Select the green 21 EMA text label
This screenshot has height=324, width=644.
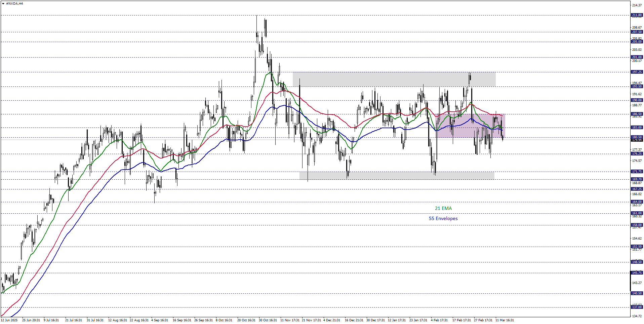point(443,208)
